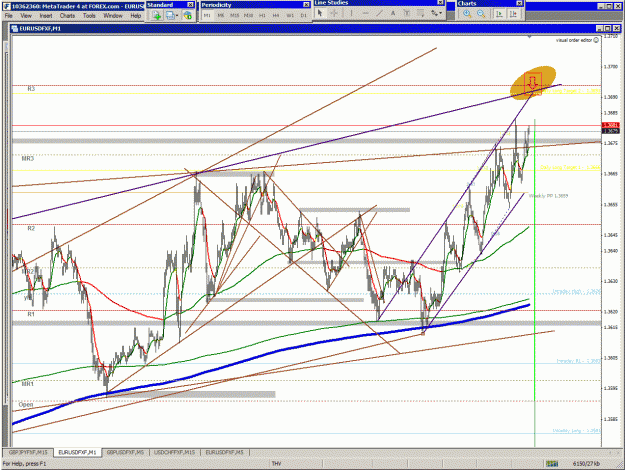Click the chart shift triangle marker
Image resolution: width=625 pixels, height=470 pixels.
(x=529, y=37)
